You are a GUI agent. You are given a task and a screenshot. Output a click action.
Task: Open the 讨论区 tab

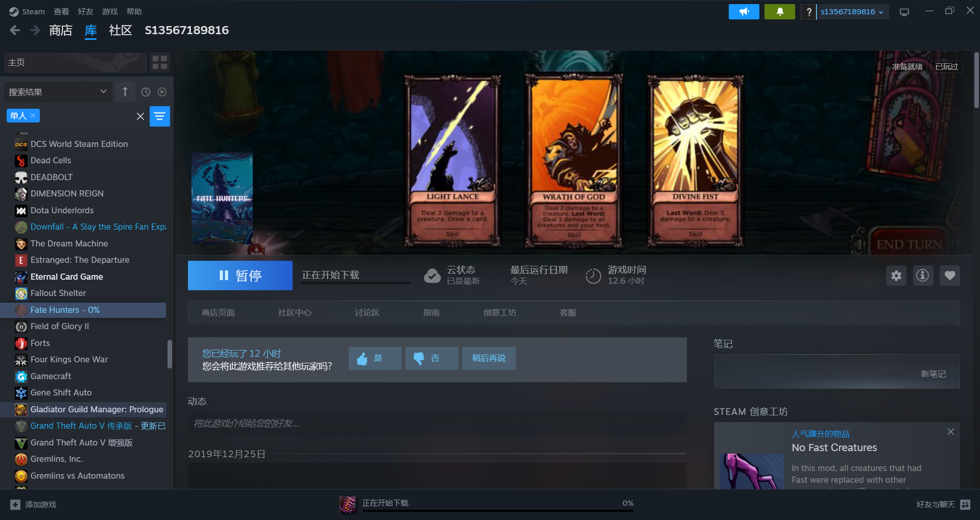[367, 312]
